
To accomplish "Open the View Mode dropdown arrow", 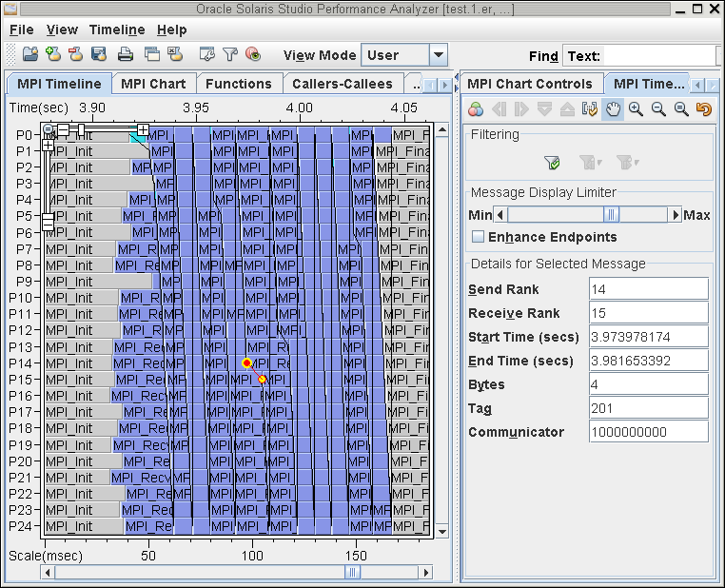I will [x=439, y=55].
